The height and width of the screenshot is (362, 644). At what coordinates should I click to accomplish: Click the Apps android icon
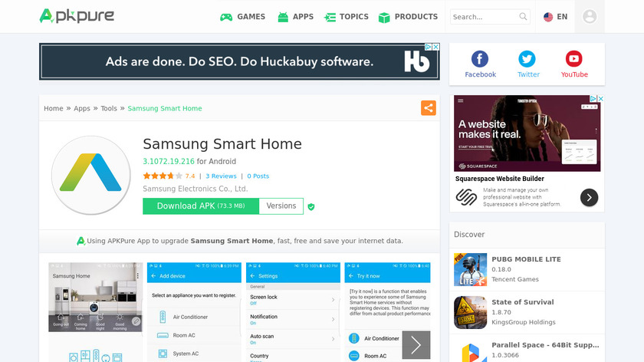coord(283,17)
